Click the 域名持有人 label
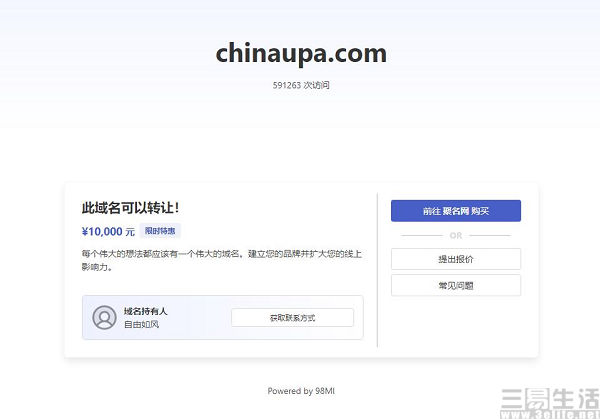The image size is (600, 419). pyautogui.click(x=145, y=311)
